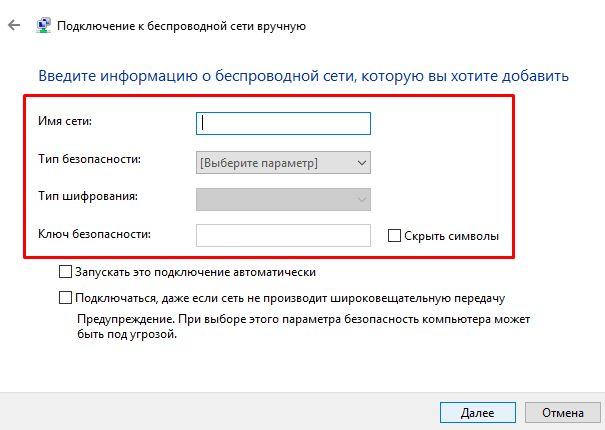Toggle Подключаться, даже если сеть не производит передачу
The height and width of the screenshot is (430, 605).
click(x=65, y=298)
